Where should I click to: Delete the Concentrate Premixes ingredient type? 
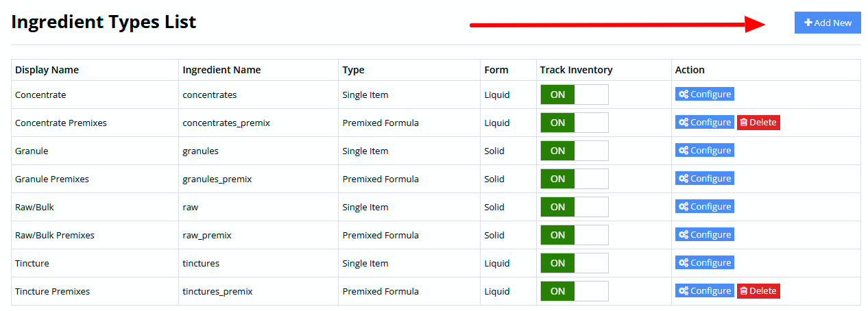[x=758, y=123]
